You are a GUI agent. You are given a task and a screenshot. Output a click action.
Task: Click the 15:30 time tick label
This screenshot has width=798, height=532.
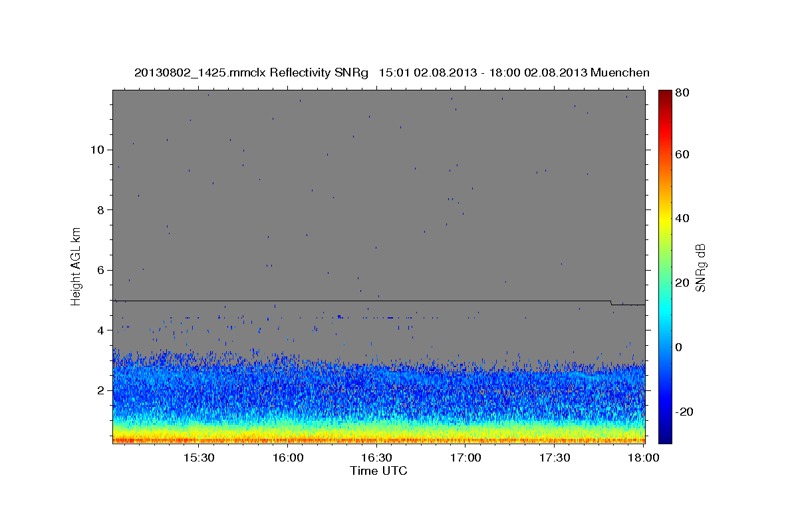[198, 458]
